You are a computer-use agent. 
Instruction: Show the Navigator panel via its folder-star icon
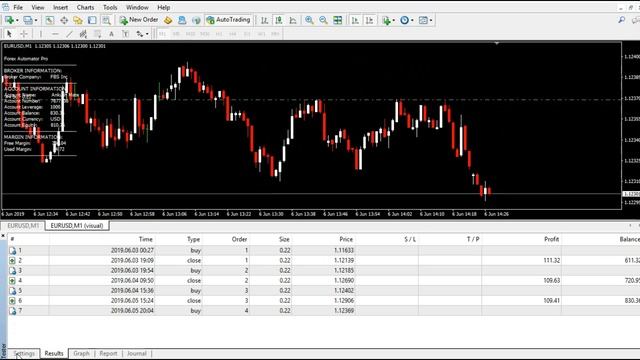click(x=78, y=20)
